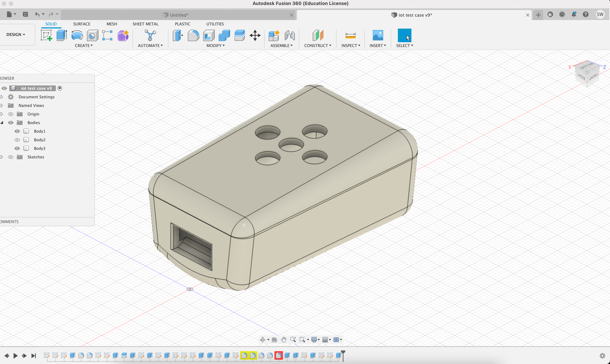Select the Combine tool
Viewport: 610px width, 364px height.
pyautogui.click(x=224, y=35)
